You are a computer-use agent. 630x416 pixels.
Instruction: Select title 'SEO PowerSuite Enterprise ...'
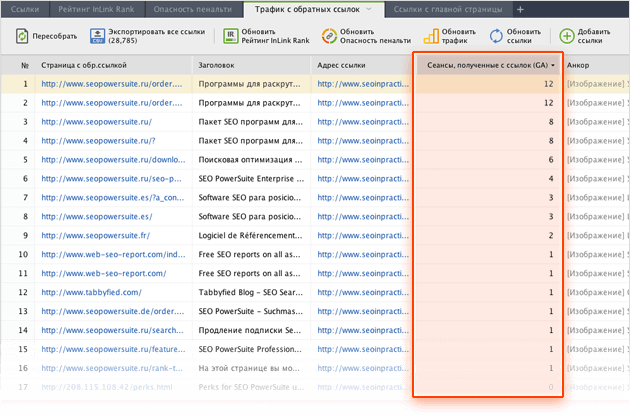click(x=251, y=178)
